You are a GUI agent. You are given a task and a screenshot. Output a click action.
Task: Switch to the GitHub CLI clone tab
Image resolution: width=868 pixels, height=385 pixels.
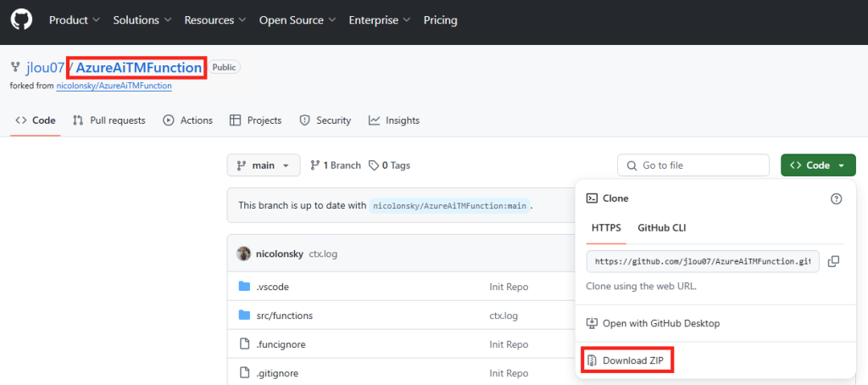click(x=662, y=227)
